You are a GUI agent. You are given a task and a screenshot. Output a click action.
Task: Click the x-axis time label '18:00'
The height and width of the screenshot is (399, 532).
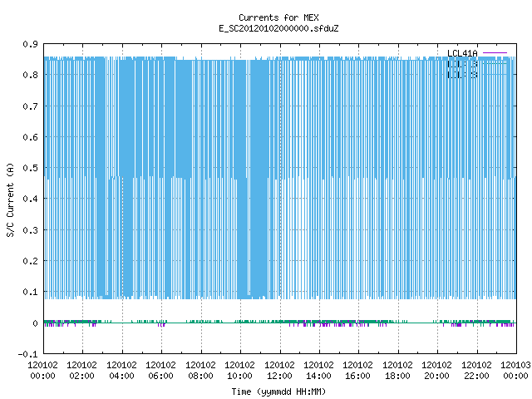click(397, 376)
